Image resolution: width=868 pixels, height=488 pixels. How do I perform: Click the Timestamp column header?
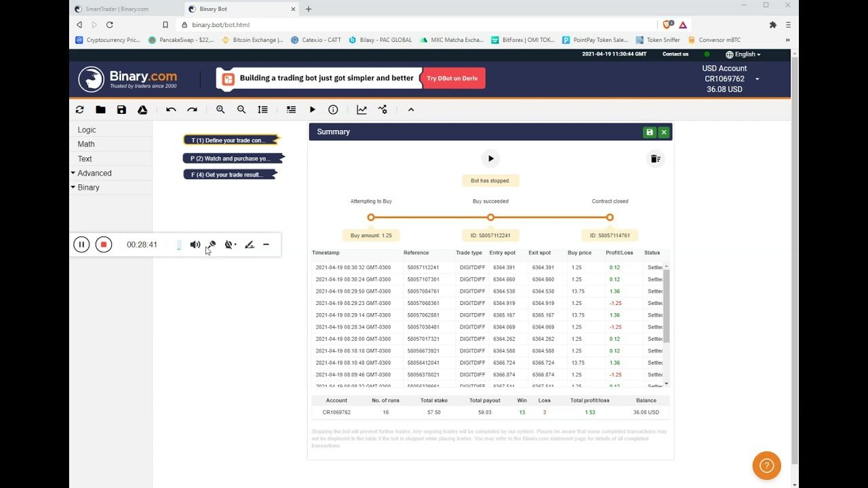click(325, 253)
